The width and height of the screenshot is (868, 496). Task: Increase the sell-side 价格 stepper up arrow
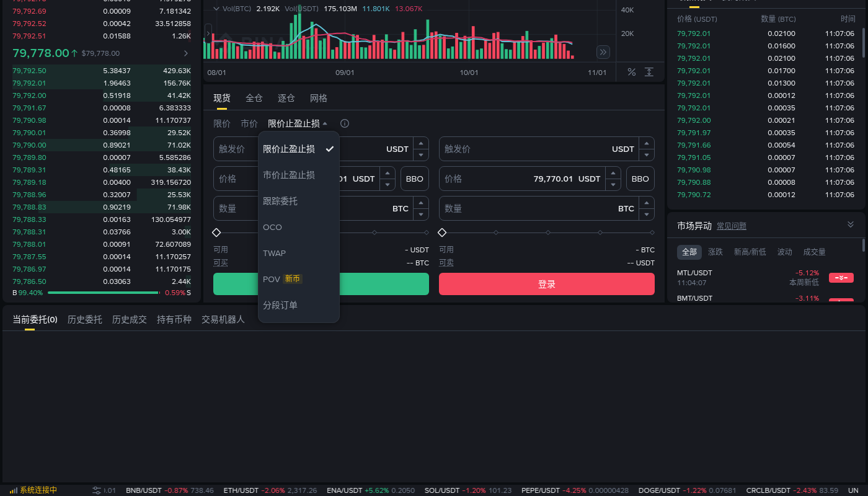point(613,173)
